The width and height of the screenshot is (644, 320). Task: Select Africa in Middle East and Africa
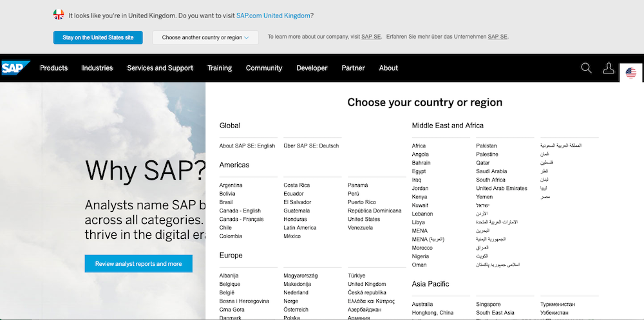tap(419, 146)
